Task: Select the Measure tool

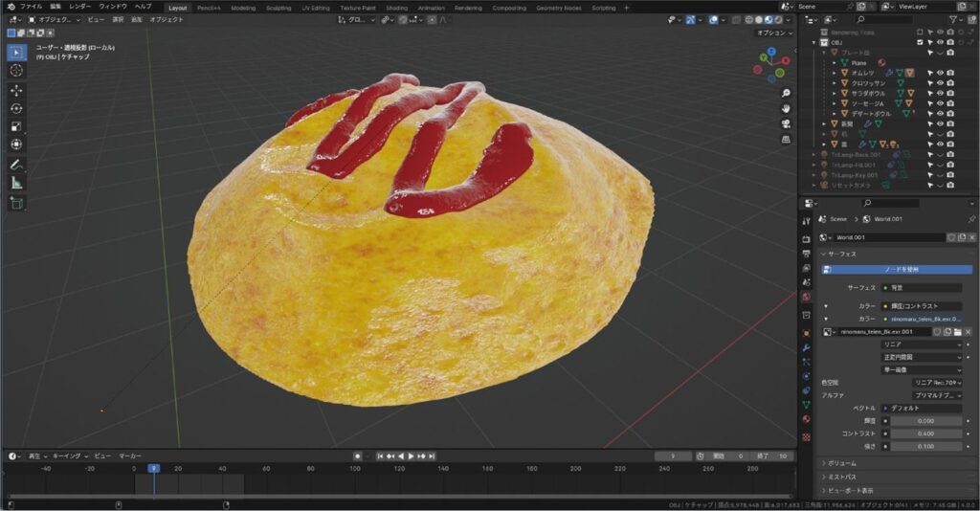Action: point(17,183)
